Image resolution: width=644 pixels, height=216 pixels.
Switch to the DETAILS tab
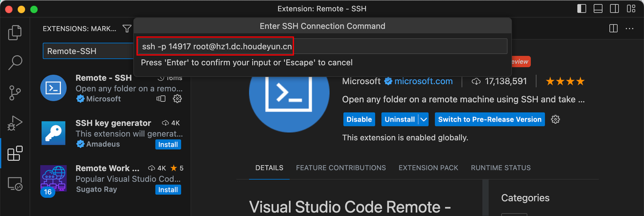269,168
